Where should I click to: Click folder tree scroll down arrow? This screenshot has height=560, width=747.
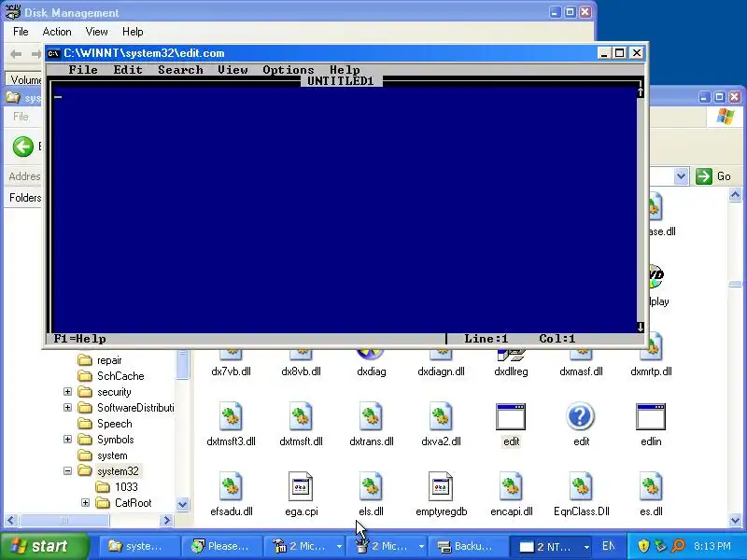182,504
